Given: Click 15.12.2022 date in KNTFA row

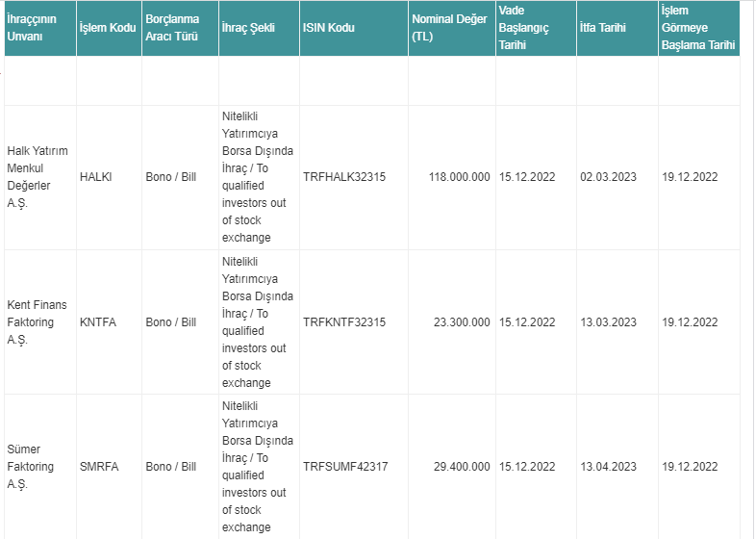Looking at the screenshot, I should [527, 322].
